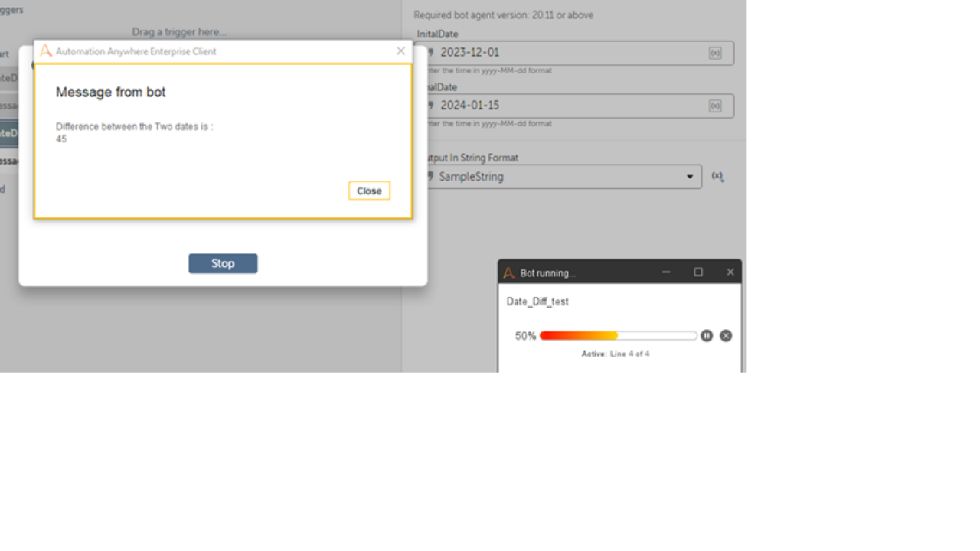Click the "Difference between the Two dates is :" text
Screen dimensions: 980x551
(135, 126)
